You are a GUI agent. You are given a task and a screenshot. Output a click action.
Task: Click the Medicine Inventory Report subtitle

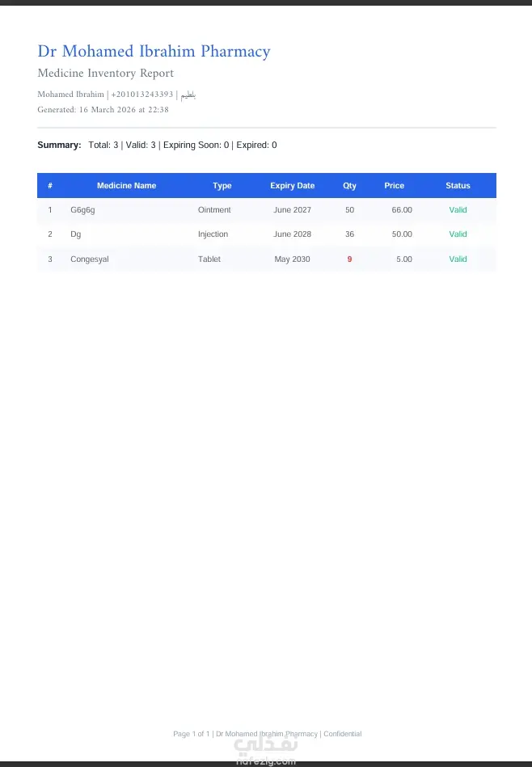(x=105, y=74)
